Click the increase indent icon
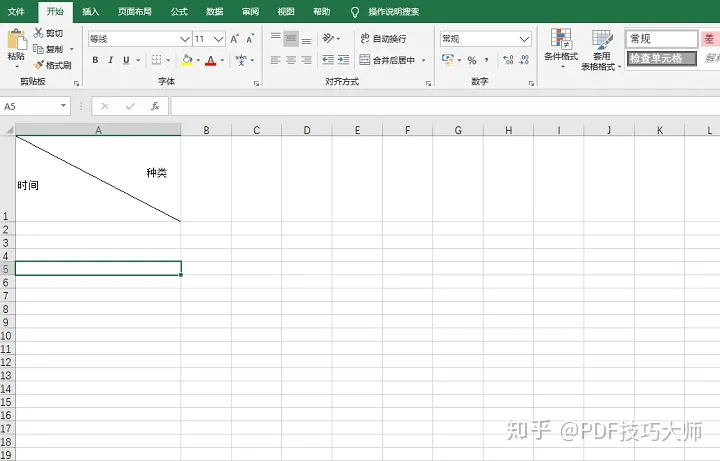The width and height of the screenshot is (720, 461). point(343,60)
